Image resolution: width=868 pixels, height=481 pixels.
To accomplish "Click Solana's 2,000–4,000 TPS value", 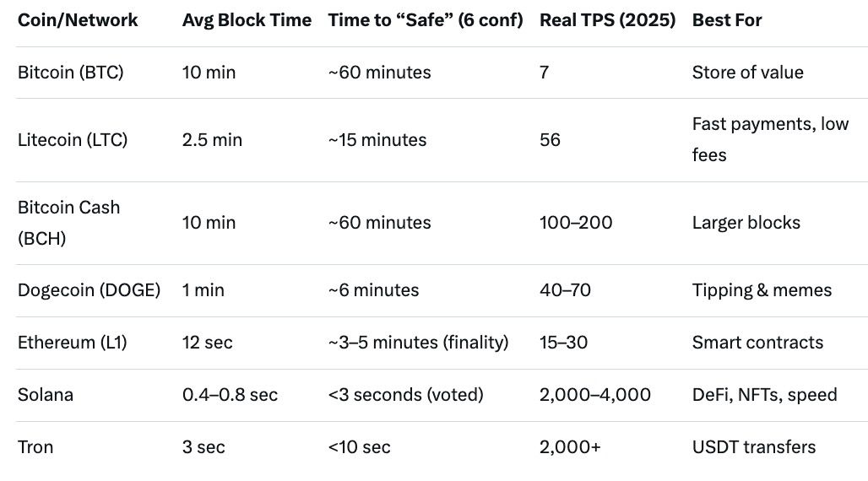I will (595, 395).
